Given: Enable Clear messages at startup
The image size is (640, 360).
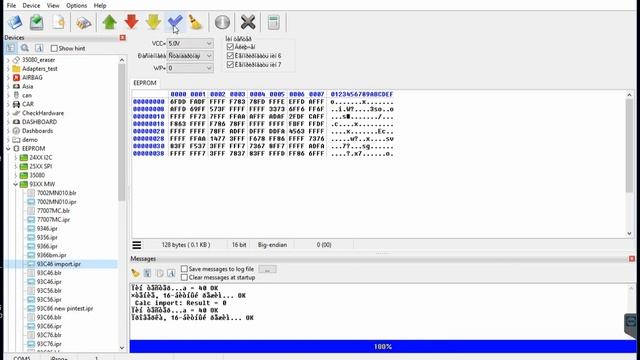Looking at the screenshot, I should pos(184,278).
